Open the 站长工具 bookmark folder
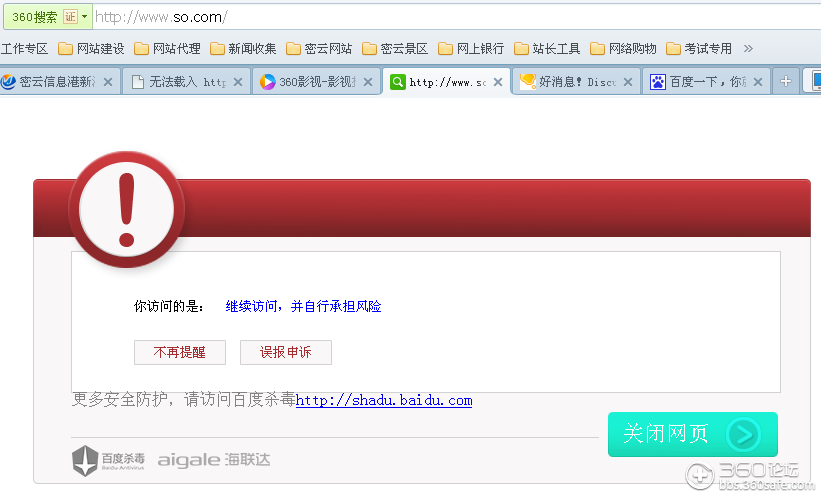Image resolution: width=821 pixels, height=496 pixels. click(x=547, y=49)
